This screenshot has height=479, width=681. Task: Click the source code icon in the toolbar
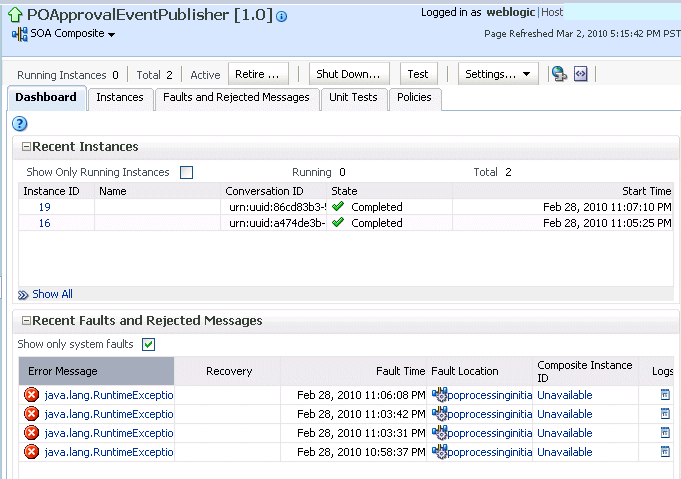coord(581,74)
